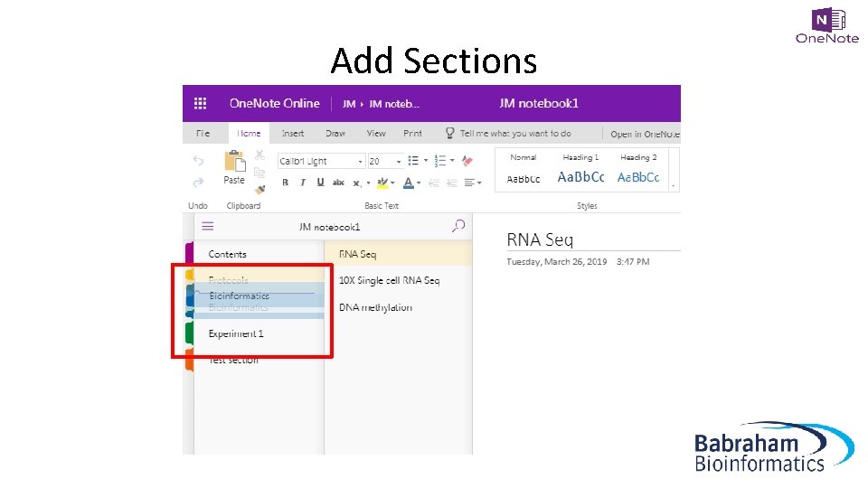868x488 pixels.
Task: Click the increase indent icon
Action: (x=452, y=183)
